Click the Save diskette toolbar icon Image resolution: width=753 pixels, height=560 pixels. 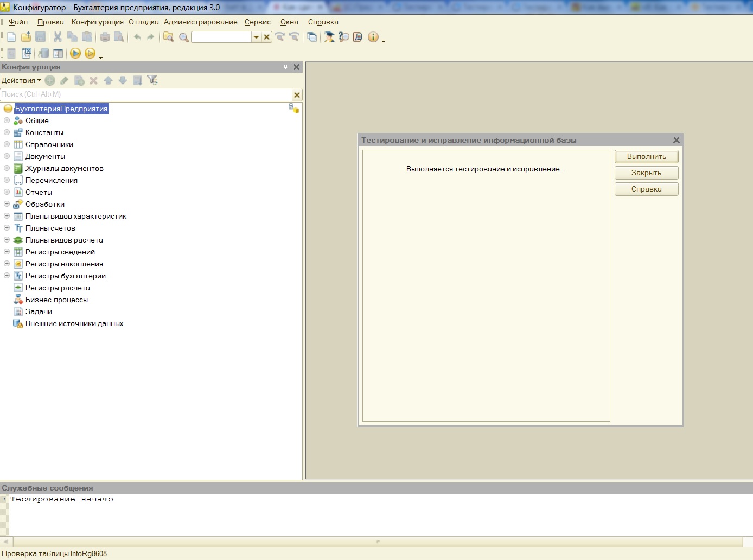(x=40, y=37)
